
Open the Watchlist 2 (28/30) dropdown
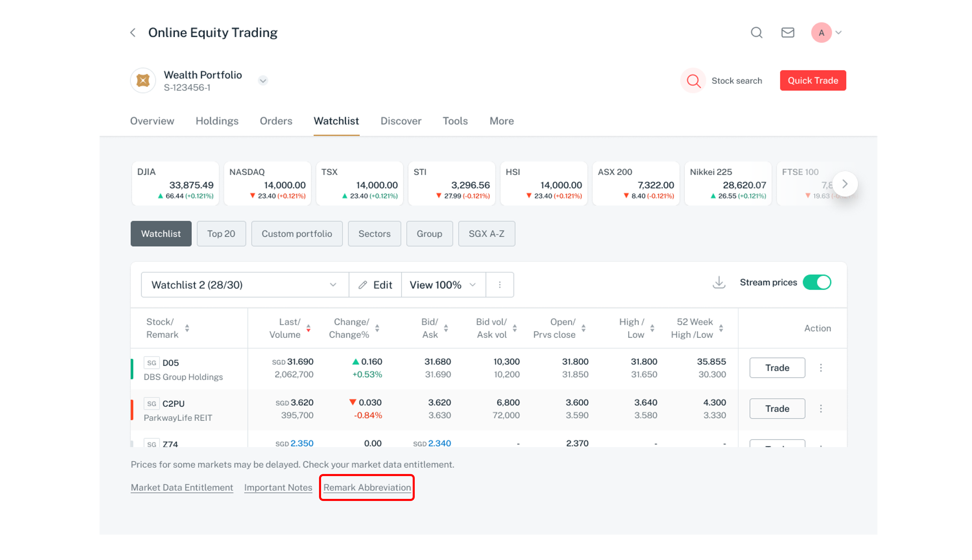click(245, 285)
